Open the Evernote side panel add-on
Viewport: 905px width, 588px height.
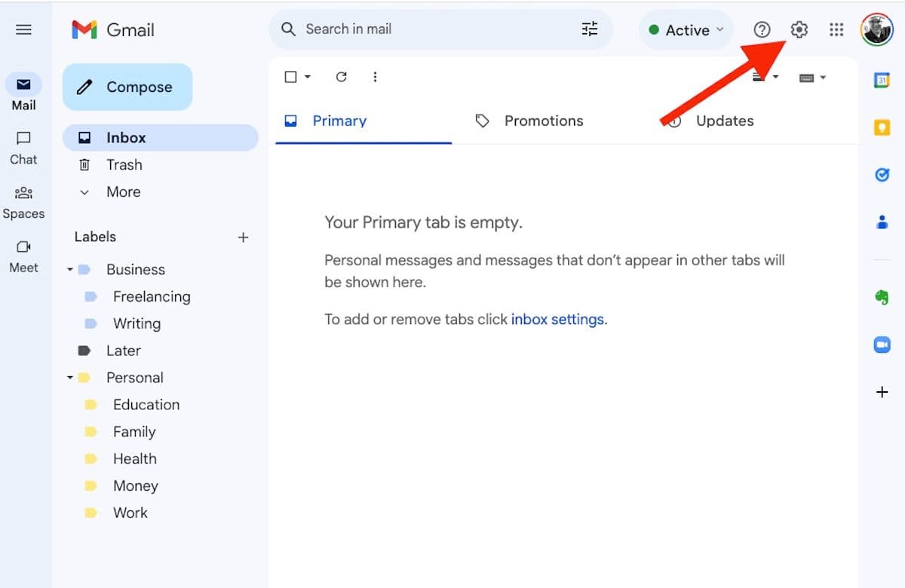[x=882, y=296]
